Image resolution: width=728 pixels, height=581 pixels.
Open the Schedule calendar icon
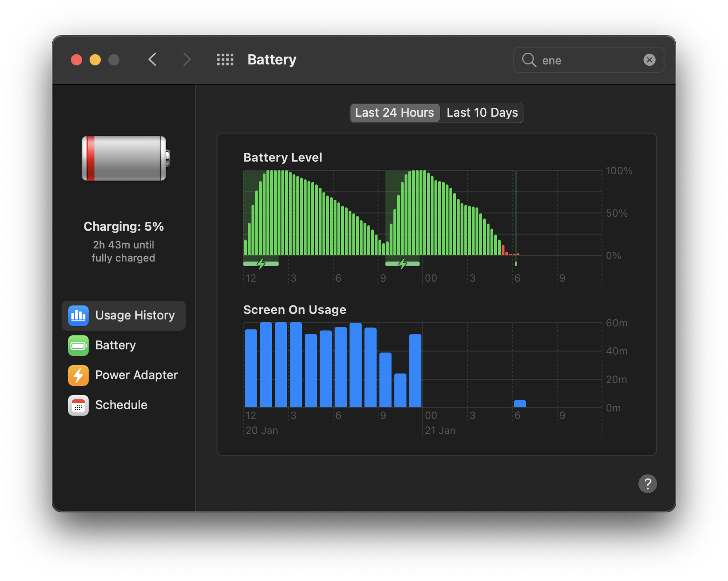point(78,405)
